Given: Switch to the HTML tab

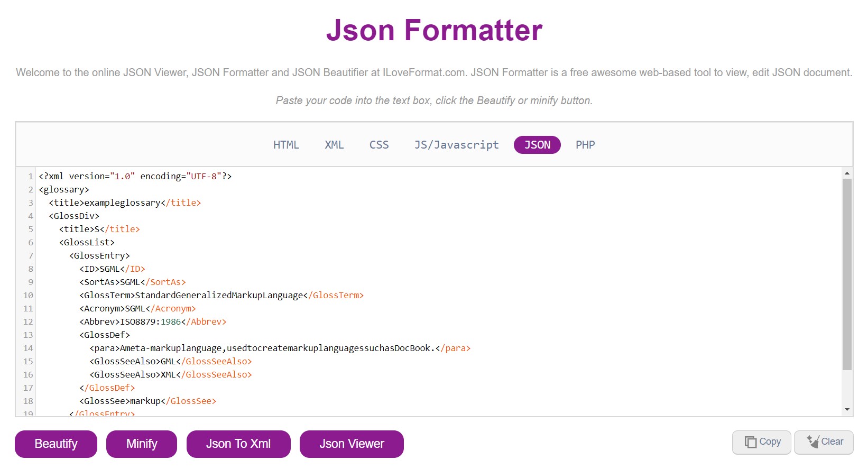Looking at the screenshot, I should click(x=286, y=144).
